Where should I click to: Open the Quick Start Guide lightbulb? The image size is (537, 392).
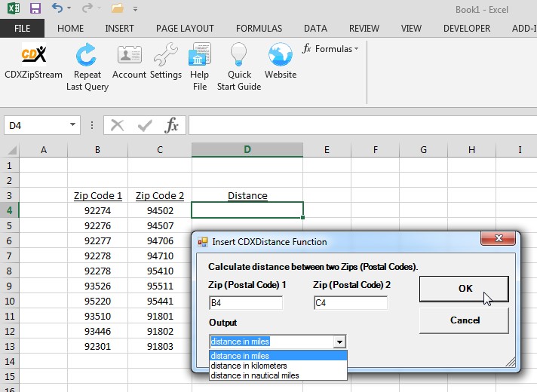click(238, 54)
